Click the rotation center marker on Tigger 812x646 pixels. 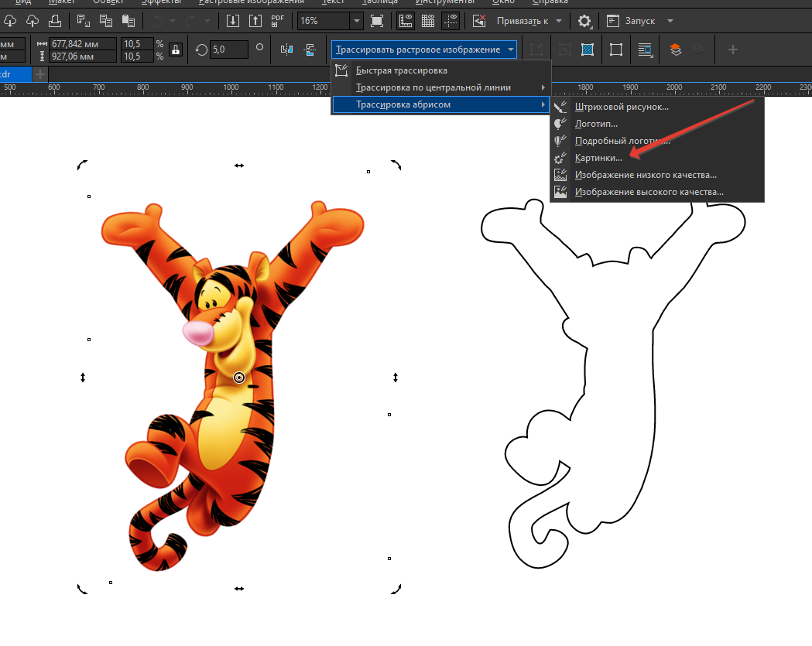point(238,378)
